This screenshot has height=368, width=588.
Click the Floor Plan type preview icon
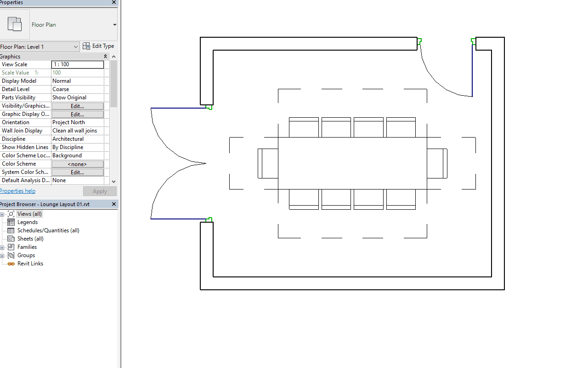15,24
